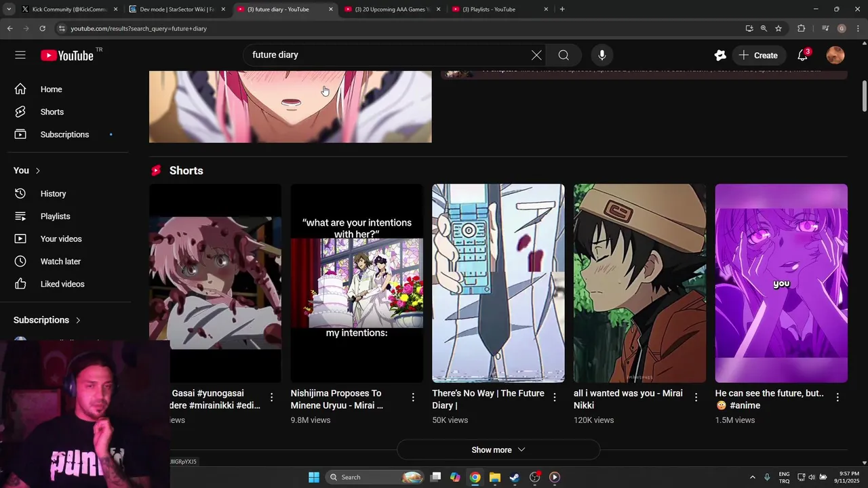Expand the Subscriptions section heading
The width and height of the screenshot is (868, 488).
click(x=47, y=320)
